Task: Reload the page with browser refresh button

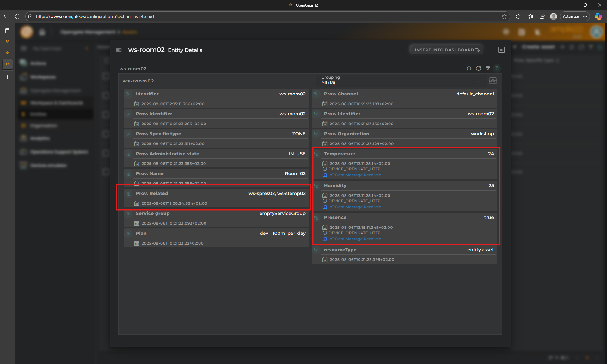Action: tap(18, 16)
